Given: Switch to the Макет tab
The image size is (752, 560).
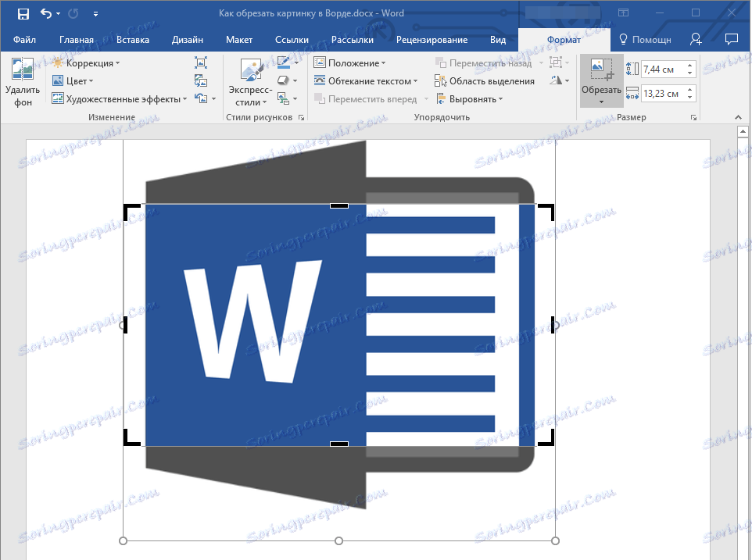Looking at the screenshot, I should 239,40.
